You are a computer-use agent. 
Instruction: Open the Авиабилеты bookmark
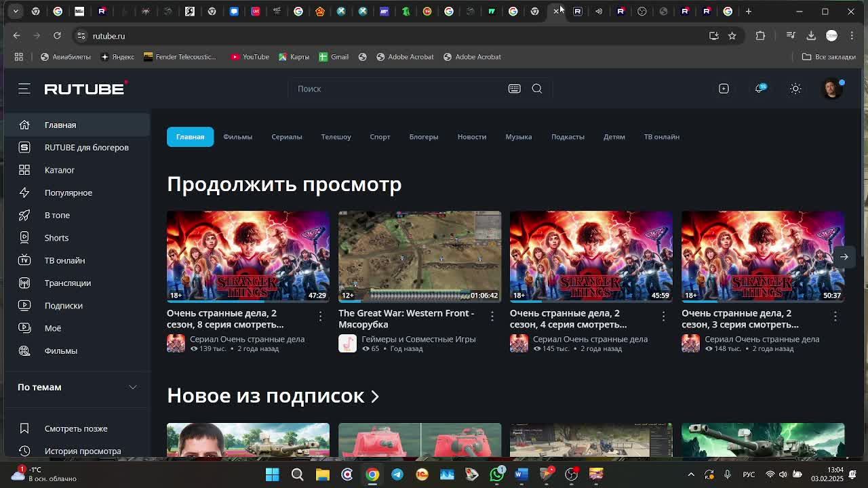click(x=65, y=57)
